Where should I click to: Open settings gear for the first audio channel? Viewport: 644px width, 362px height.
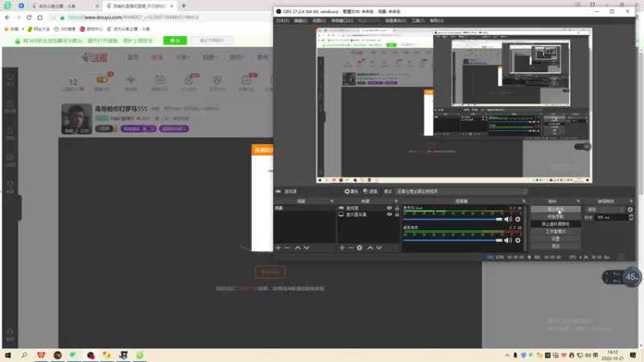(x=518, y=219)
